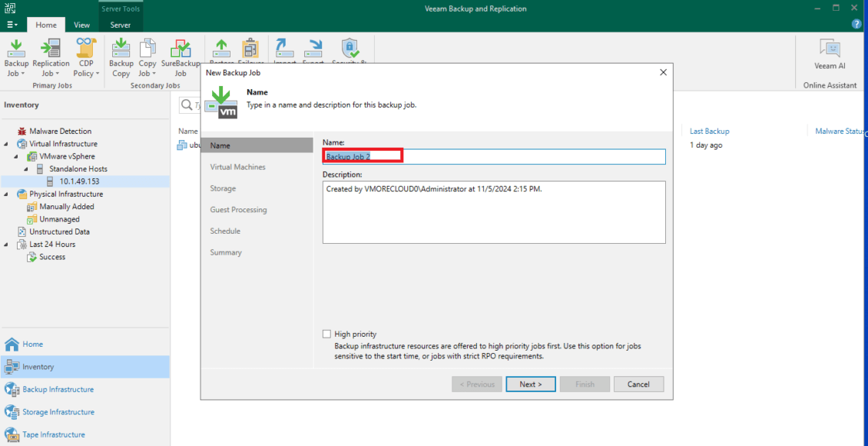Open the Storage Infrastructure navigation pane

[58, 412]
